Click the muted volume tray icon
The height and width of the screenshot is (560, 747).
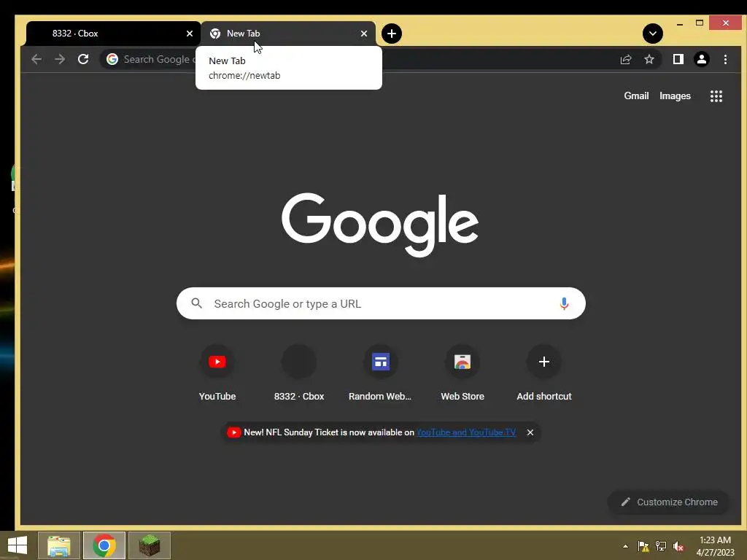tap(678, 546)
